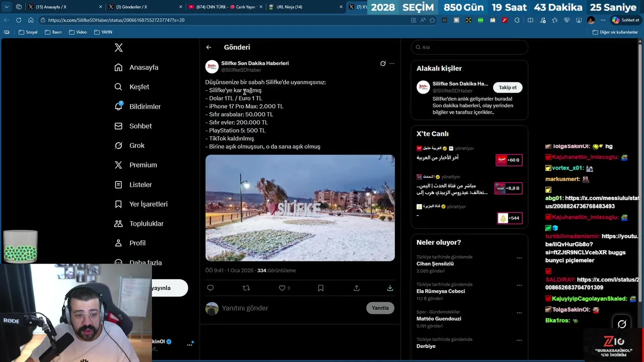The height and width of the screenshot is (362, 644).
Task: Open Diğer sık kullanılanlar folder
Action: [x=615, y=32]
